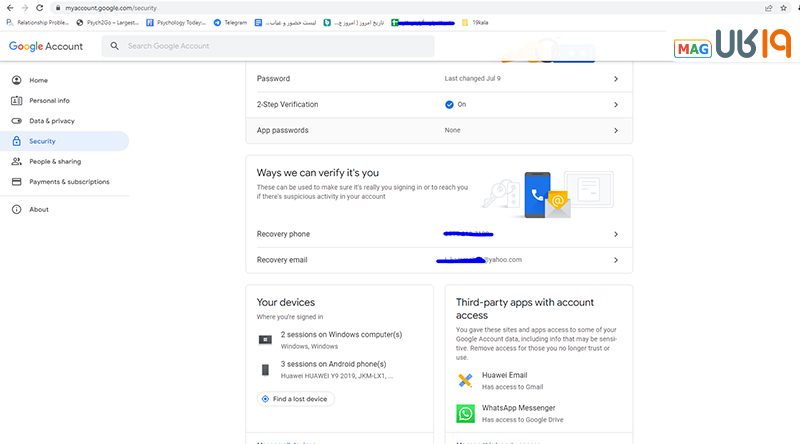Screen dimensions: 800x444
Task: Click the browser reload icon
Action: (41, 7)
